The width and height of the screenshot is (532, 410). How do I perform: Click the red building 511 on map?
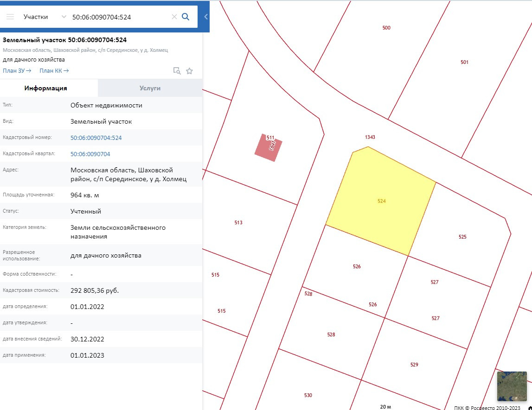click(268, 148)
